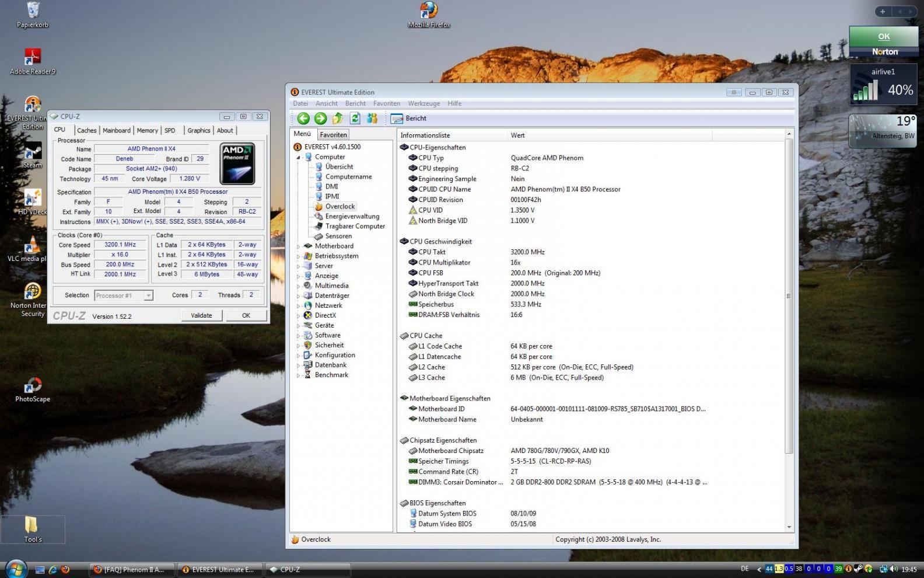
Task: Click the OK button in CPU-Z
Action: 246,315
